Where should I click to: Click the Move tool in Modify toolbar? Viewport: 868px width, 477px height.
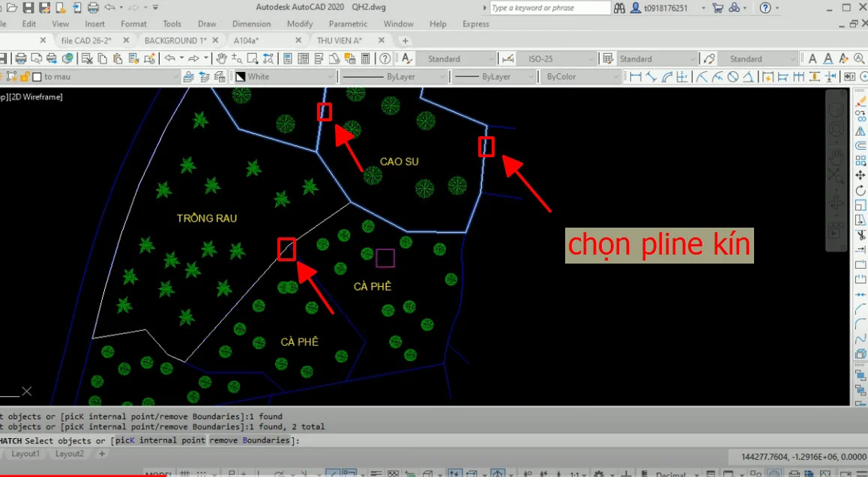[861, 176]
